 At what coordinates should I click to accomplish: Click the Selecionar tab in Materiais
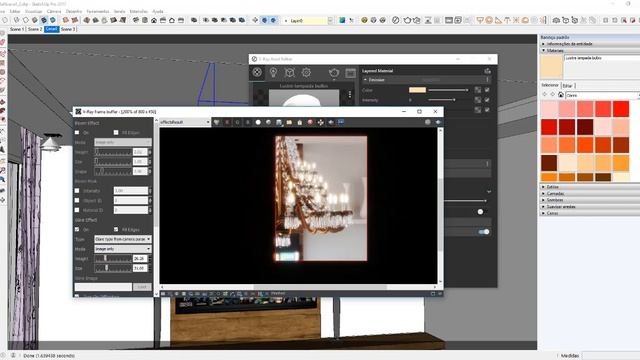(550, 85)
